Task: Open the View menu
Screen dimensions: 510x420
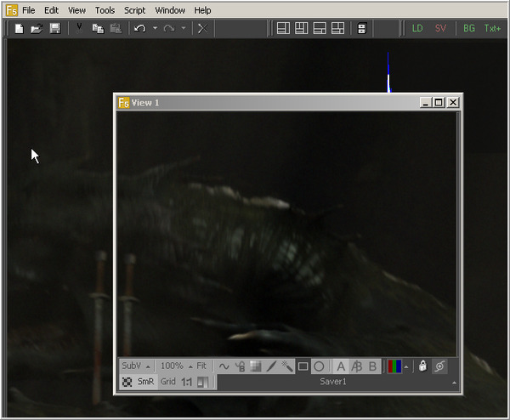Action: (76, 10)
